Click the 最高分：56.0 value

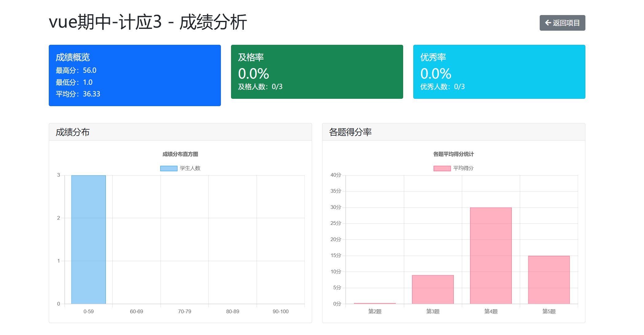(76, 71)
